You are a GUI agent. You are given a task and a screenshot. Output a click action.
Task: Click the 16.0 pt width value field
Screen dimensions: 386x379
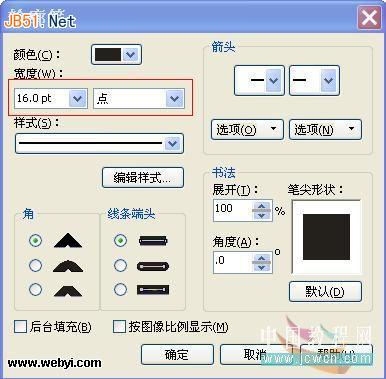pos(42,98)
